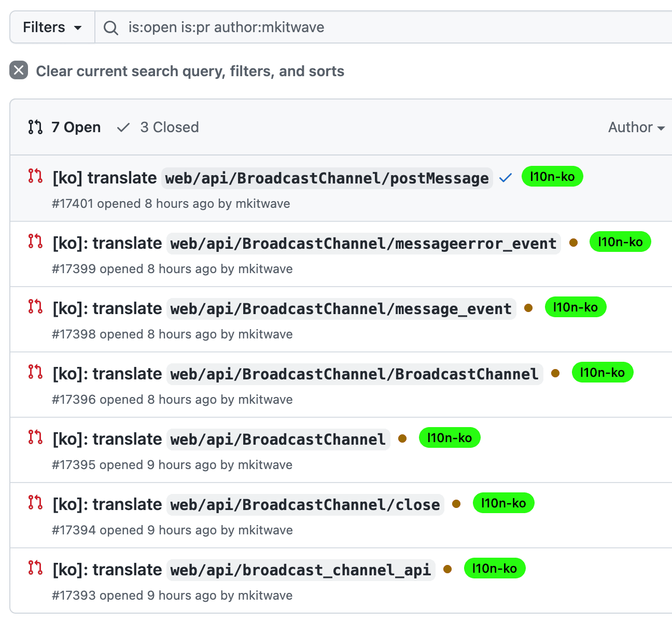Click pending status dot on messageerror_event PR
Screen dimensions: 672x623
click(573, 243)
